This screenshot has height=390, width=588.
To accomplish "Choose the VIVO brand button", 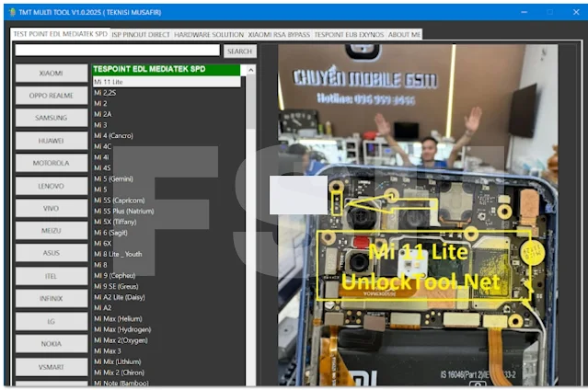I will (52, 208).
